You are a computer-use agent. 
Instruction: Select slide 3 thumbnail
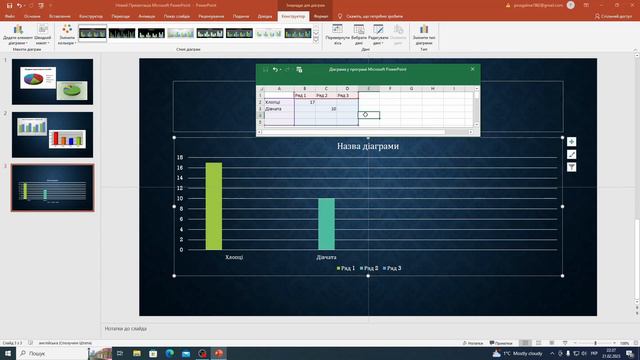pyautogui.click(x=52, y=188)
